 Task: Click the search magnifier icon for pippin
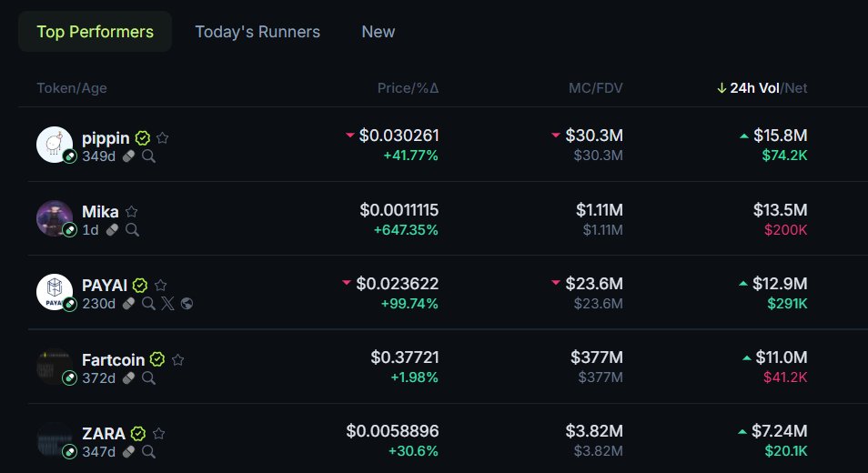tap(148, 156)
